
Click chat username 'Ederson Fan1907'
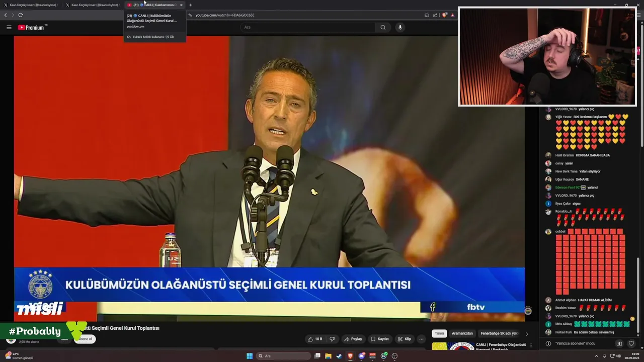tap(568, 188)
